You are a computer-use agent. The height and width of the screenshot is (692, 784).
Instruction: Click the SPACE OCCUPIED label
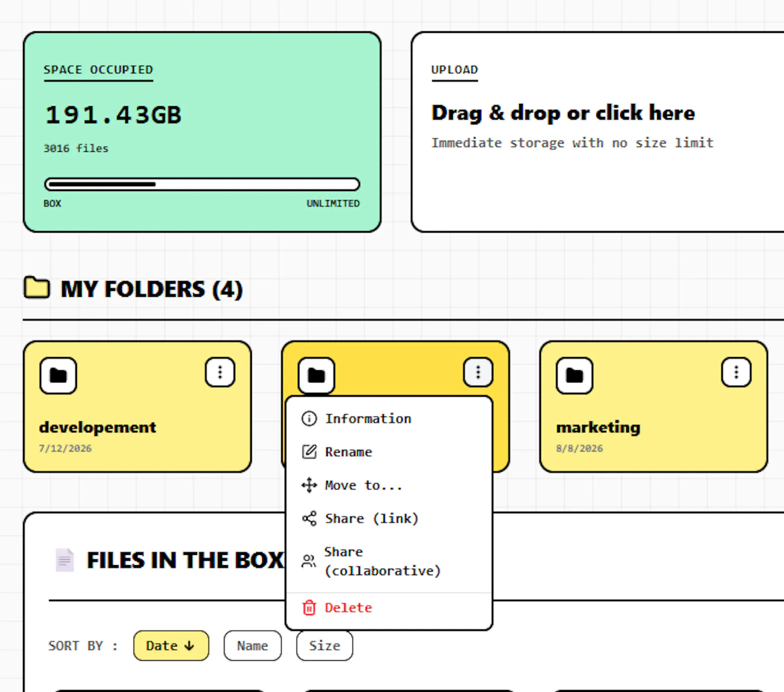click(98, 70)
